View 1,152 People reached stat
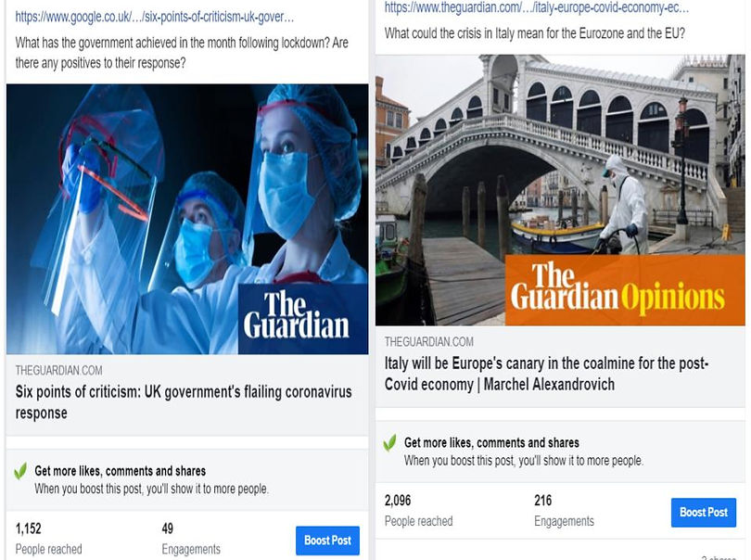This screenshot has height=560, width=751. (48, 539)
